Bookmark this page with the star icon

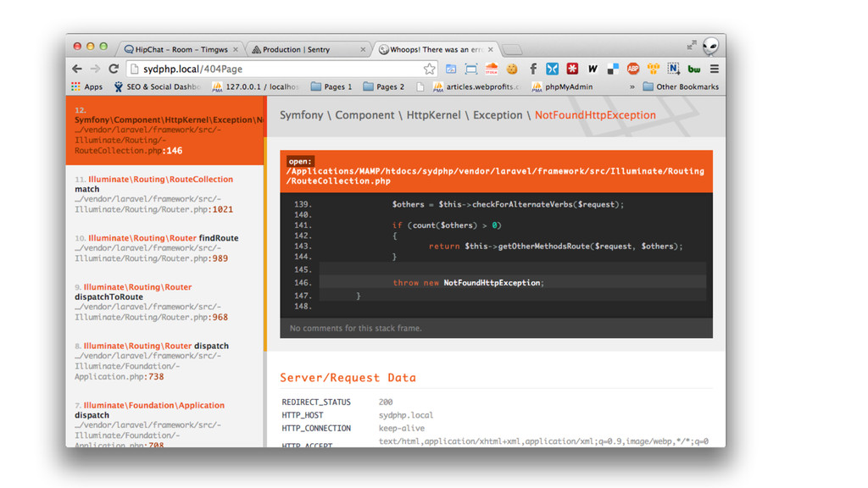pyautogui.click(x=430, y=69)
